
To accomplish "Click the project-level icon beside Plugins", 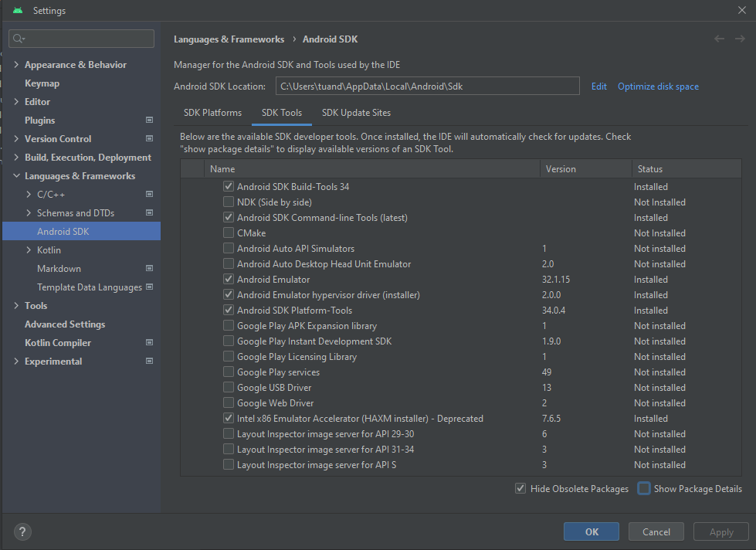I will 150,121.
